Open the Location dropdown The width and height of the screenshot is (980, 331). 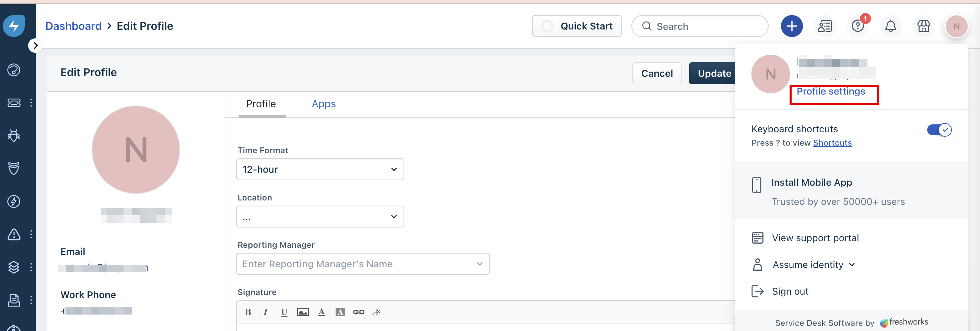[x=319, y=217]
